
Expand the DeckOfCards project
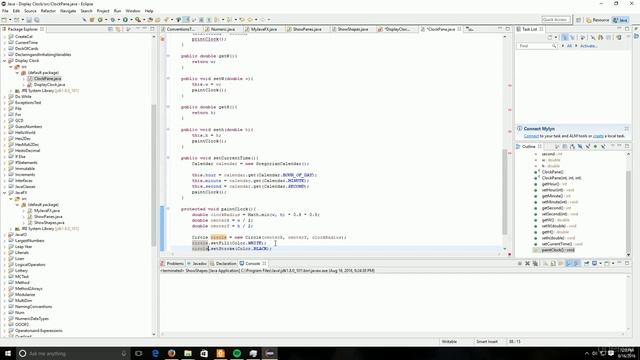click(4, 49)
